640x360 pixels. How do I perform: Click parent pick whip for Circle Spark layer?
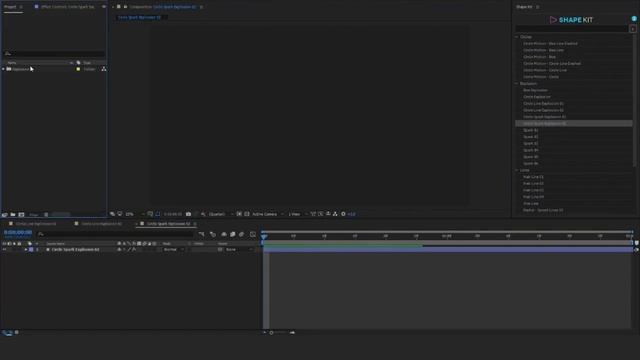pos(220,249)
